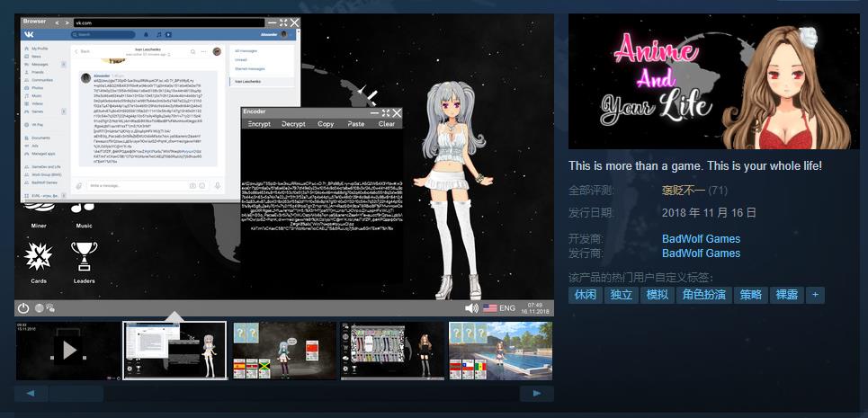Open the clothing shop screenshot thumbnail
The height and width of the screenshot is (418, 868).
coord(392,351)
